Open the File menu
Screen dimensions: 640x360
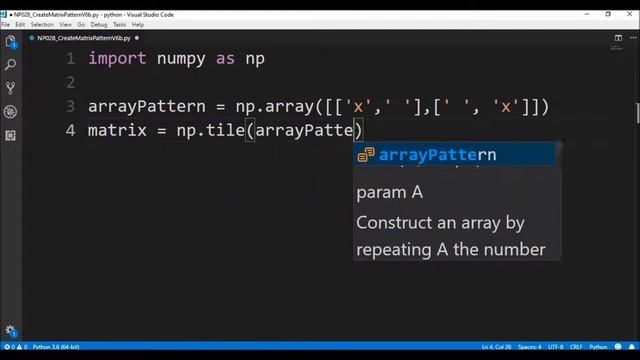pyautogui.click(x=6, y=24)
